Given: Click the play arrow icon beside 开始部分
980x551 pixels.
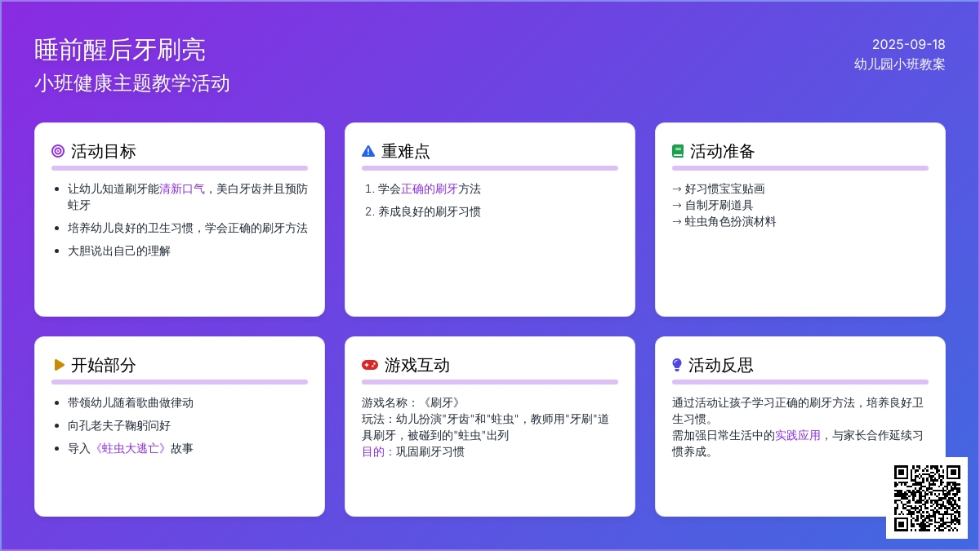Looking at the screenshot, I should pos(59,365).
